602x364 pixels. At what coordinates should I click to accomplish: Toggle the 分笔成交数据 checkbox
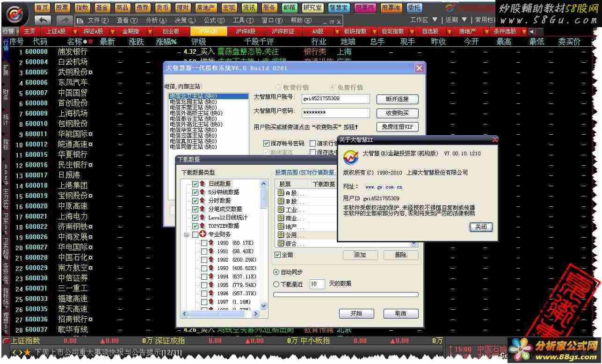(x=195, y=209)
